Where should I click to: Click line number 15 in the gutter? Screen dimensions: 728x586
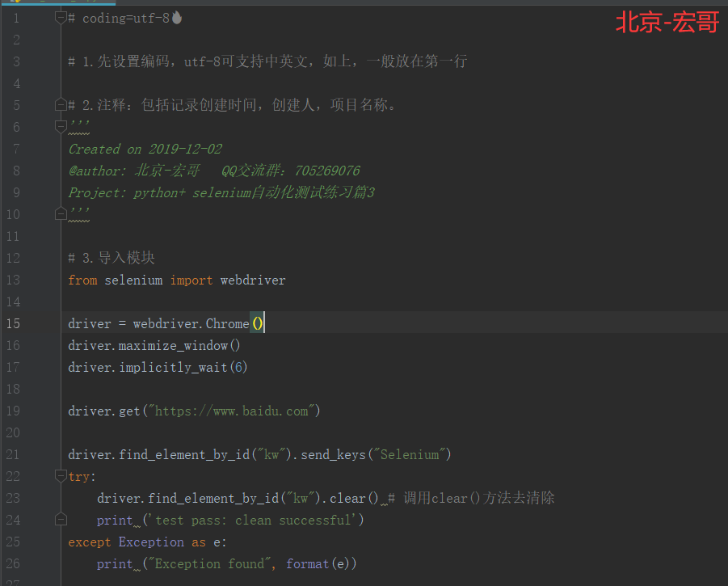14,323
